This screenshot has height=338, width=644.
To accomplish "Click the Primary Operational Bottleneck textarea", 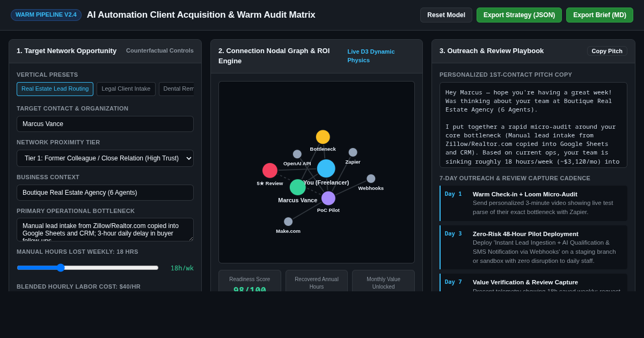I will tap(105, 230).
